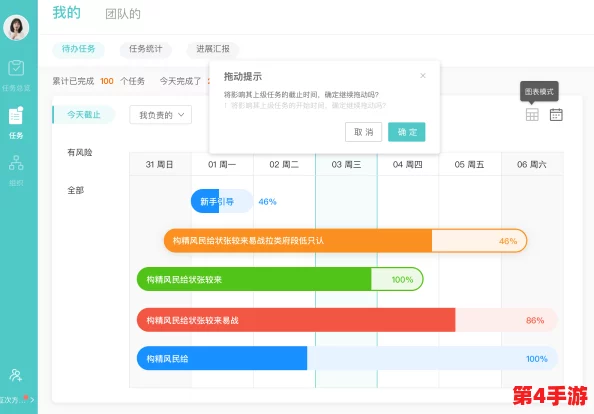Open the 我负责的 dropdown

(161, 115)
